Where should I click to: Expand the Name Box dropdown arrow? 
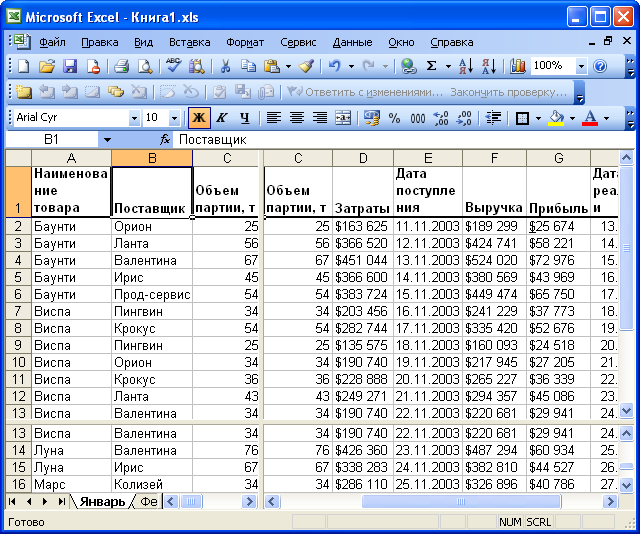[x=107, y=140]
